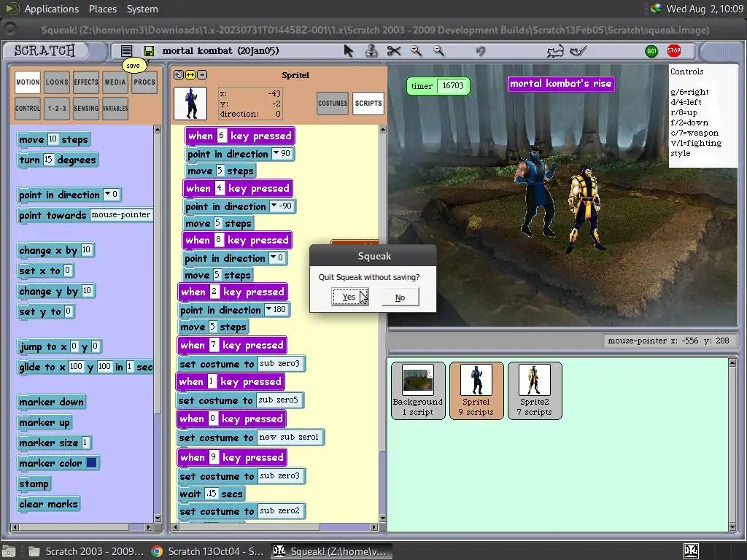Image resolution: width=747 pixels, height=560 pixels.
Task: Click the 'clear marks' block
Action: [48, 504]
